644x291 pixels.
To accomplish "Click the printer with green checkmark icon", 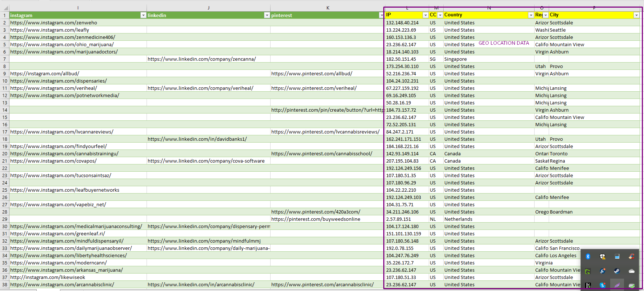I will pyautogui.click(x=632, y=285).
